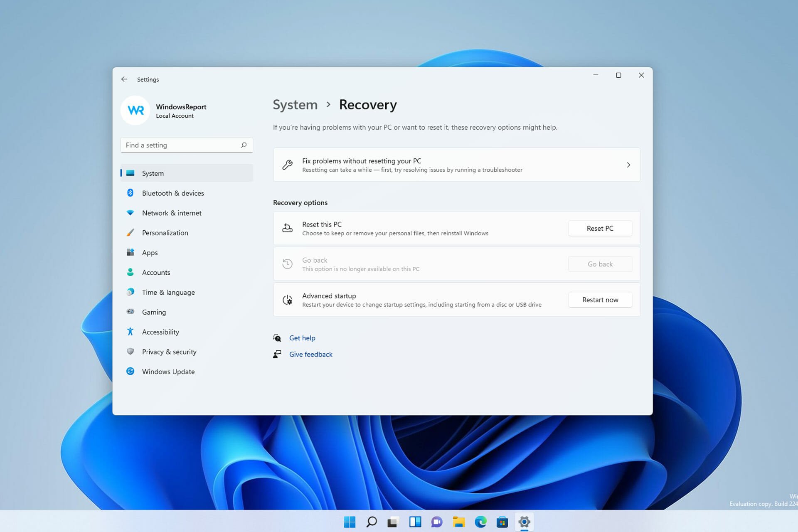Open Personalization settings
The width and height of the screenshot is (798, 532).
(x=187, y=233)
